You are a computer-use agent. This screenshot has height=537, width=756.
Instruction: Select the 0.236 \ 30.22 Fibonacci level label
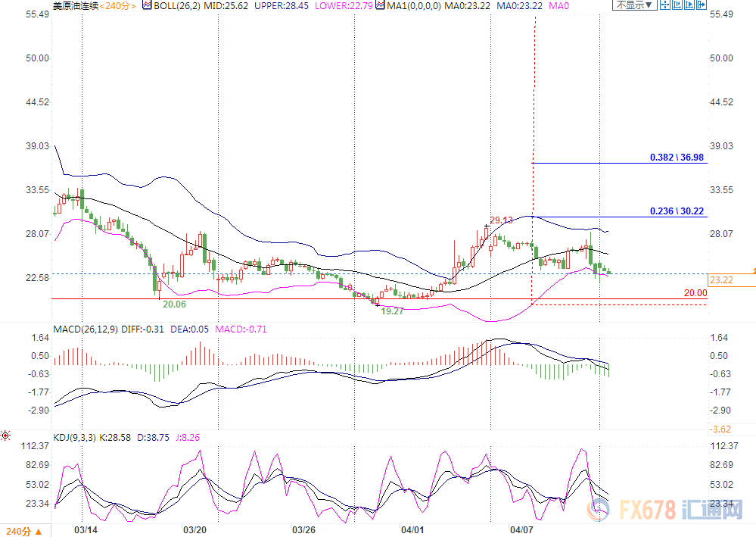(676, 211)
